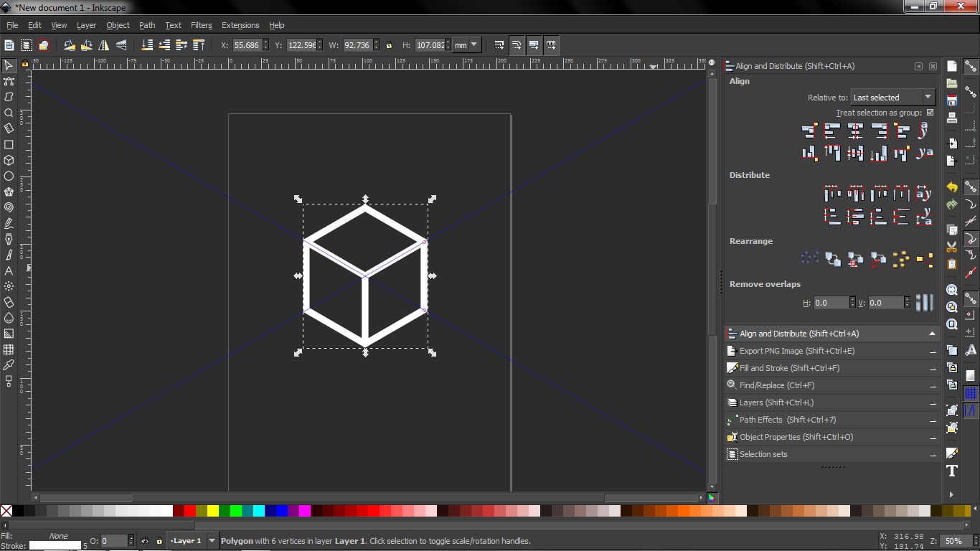Choose the Spiral tool
Image resolution: width=980 pixels, height=551 pixels.
click(x=9, y=207)
